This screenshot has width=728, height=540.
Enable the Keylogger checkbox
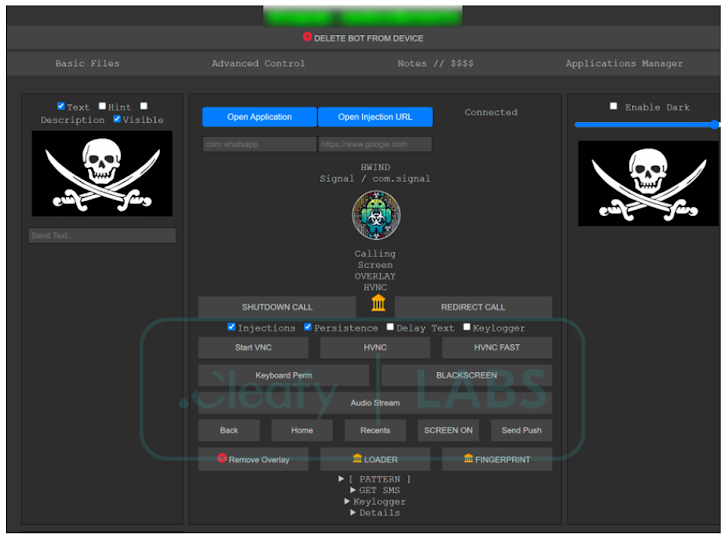tap(467, 327)
